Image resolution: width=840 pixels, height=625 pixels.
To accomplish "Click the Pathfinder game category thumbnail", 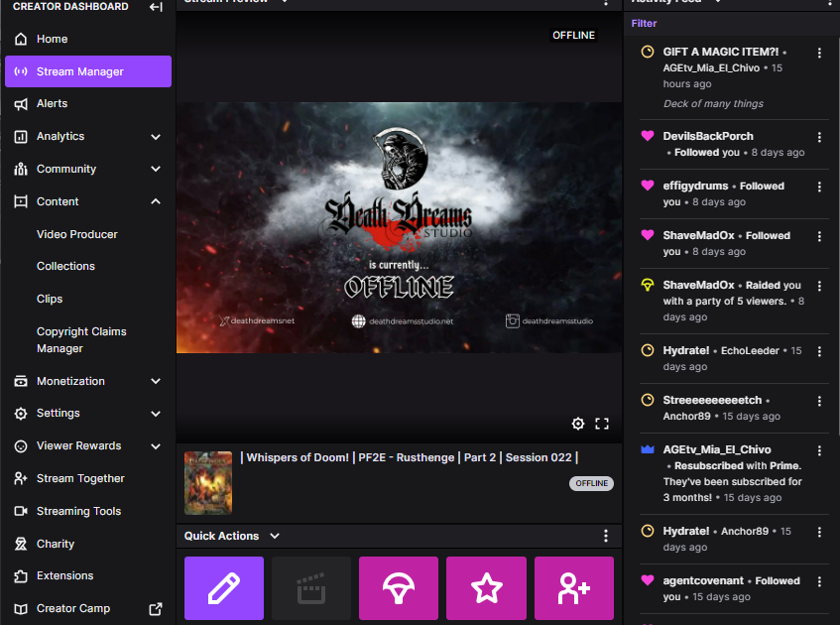I will pos(208,483).
